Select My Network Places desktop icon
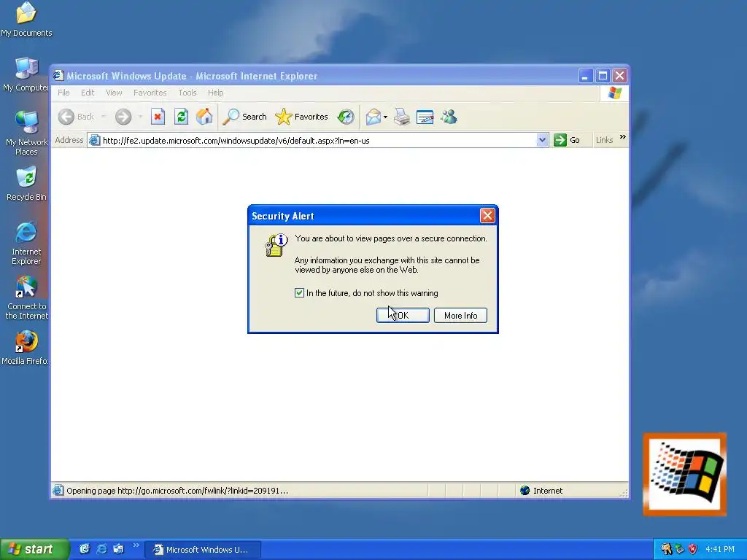747x560 pixels. click(26, 133)
